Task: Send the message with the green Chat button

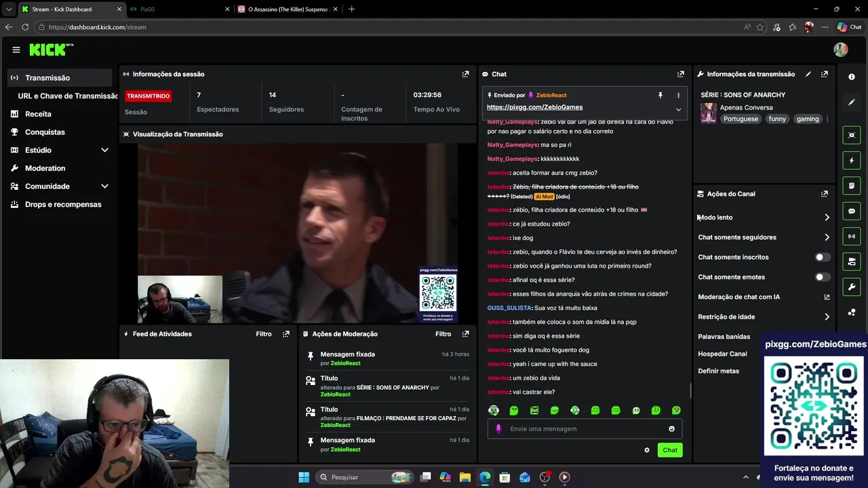Action: pos(670,450)
